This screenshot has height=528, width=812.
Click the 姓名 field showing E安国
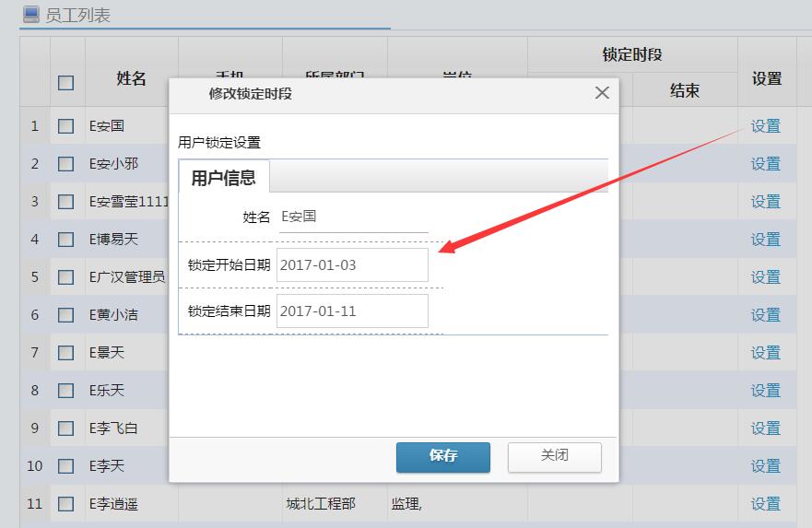tap(352, 217)
